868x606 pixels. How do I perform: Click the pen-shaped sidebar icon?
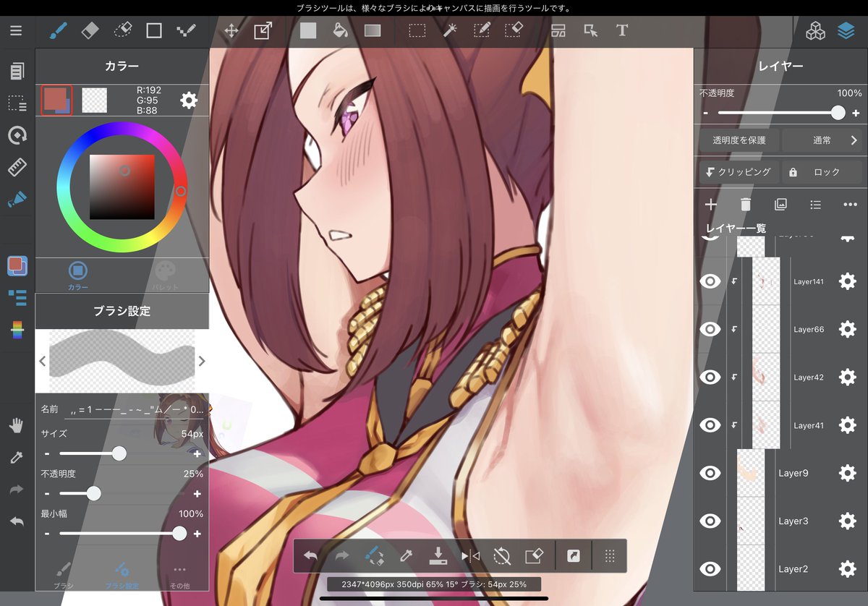pyautogui.click(x=17, y=199)
